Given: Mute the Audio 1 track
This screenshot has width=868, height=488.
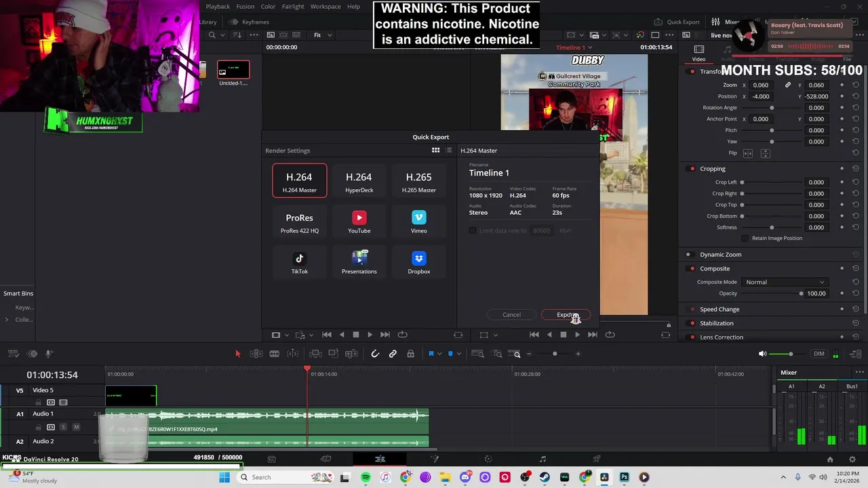Looking at the screenshot, I should point(76,427).
